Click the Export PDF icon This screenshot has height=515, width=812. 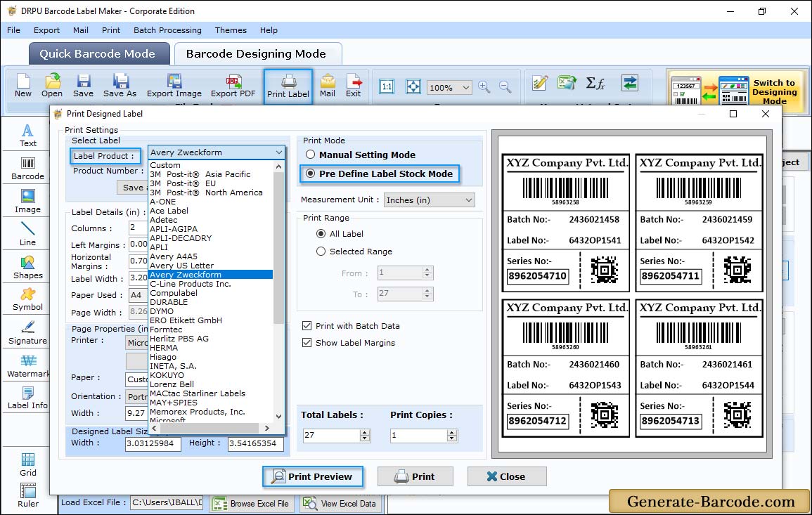click(233, 86)
